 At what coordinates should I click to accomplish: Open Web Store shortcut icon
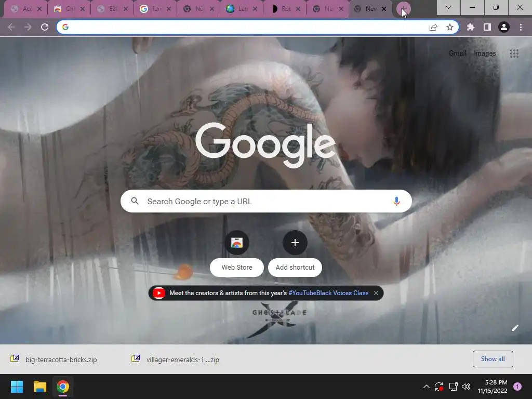(237, 243)
